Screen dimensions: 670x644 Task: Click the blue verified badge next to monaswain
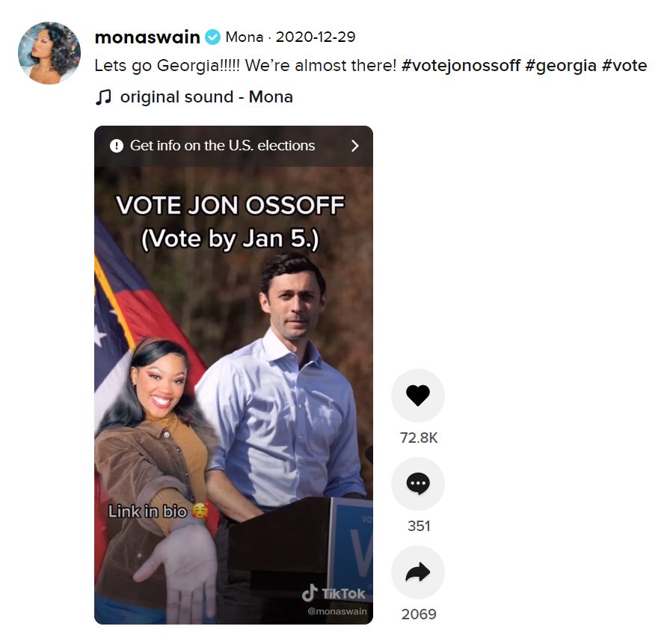tap(212, 37)
